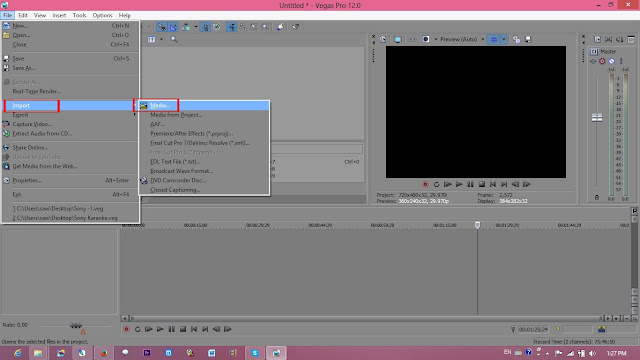
Task: Select the Zoom Edit tool in toolbar
Action: (265, 27)
